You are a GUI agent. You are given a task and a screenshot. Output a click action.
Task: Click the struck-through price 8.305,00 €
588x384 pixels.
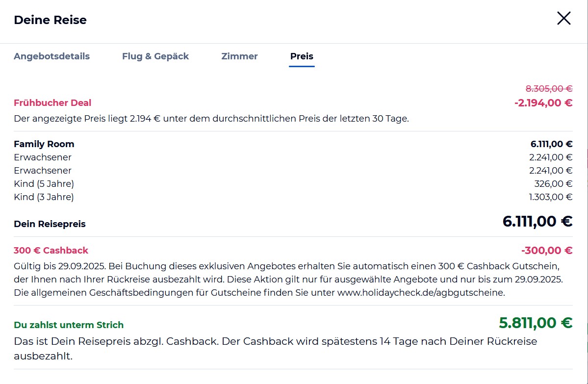point(549,89)
